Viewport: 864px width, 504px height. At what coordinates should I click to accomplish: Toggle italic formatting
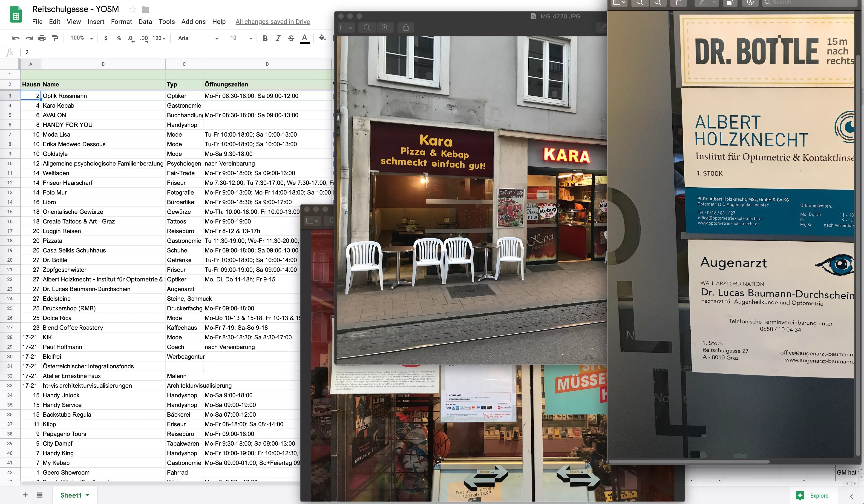pos(278,38)
